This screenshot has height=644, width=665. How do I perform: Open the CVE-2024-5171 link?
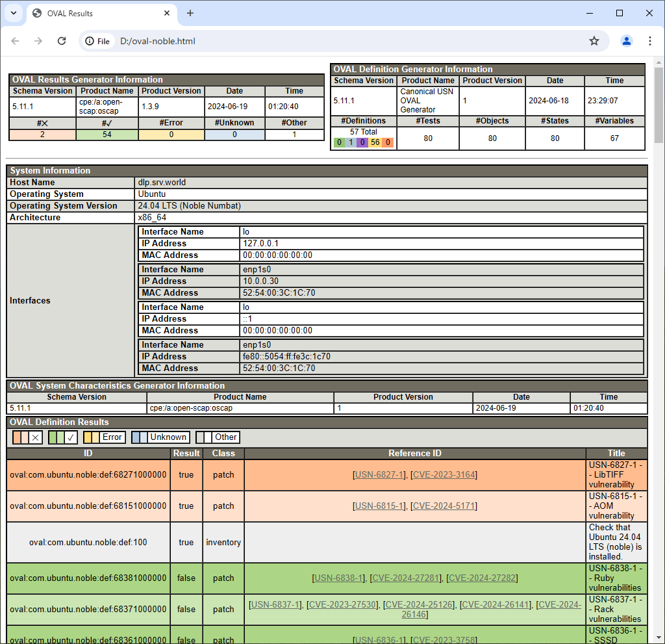444,506
